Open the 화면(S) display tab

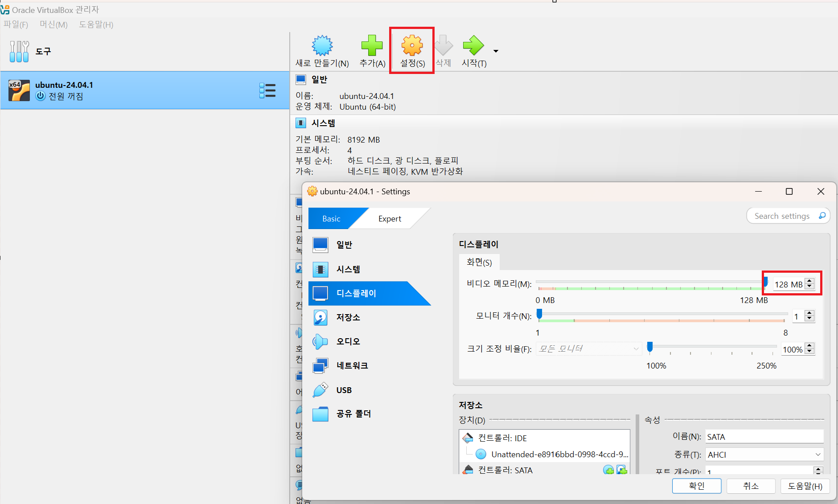pyautogui.click(x=479, y=262)
